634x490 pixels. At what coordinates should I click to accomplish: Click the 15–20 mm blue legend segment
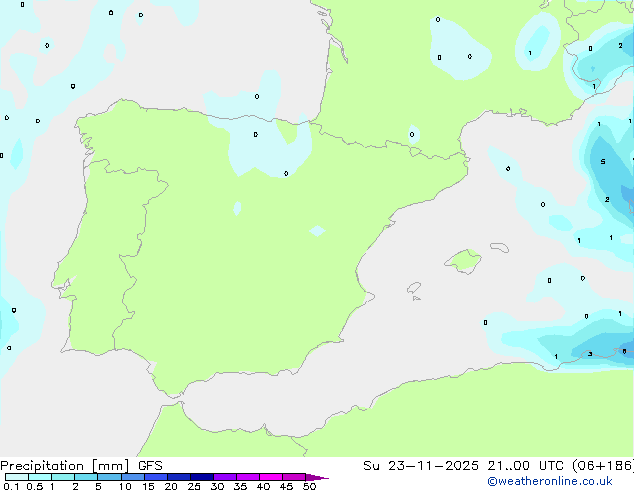(156, 477)
